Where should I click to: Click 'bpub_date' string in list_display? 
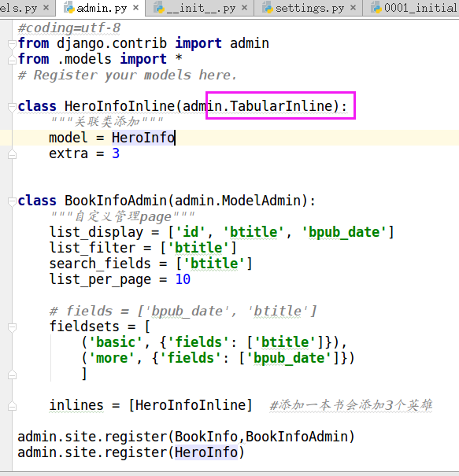tap(344, 232)
